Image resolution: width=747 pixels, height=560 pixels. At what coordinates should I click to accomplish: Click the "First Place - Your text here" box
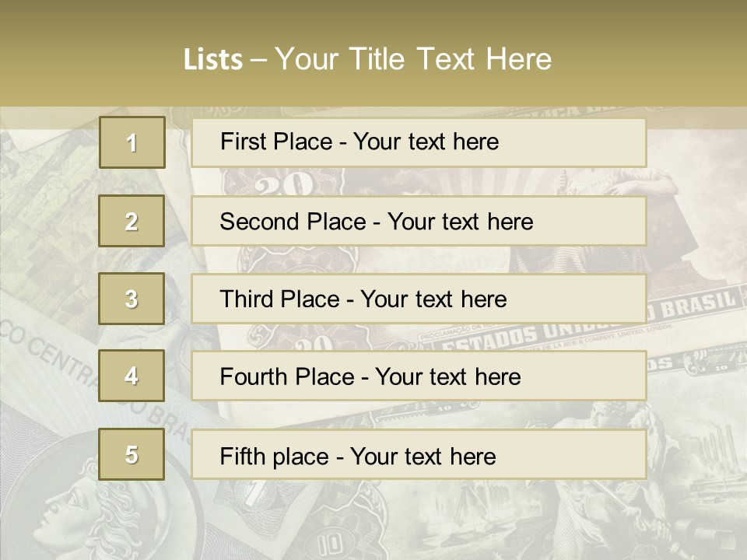(419, 142)
